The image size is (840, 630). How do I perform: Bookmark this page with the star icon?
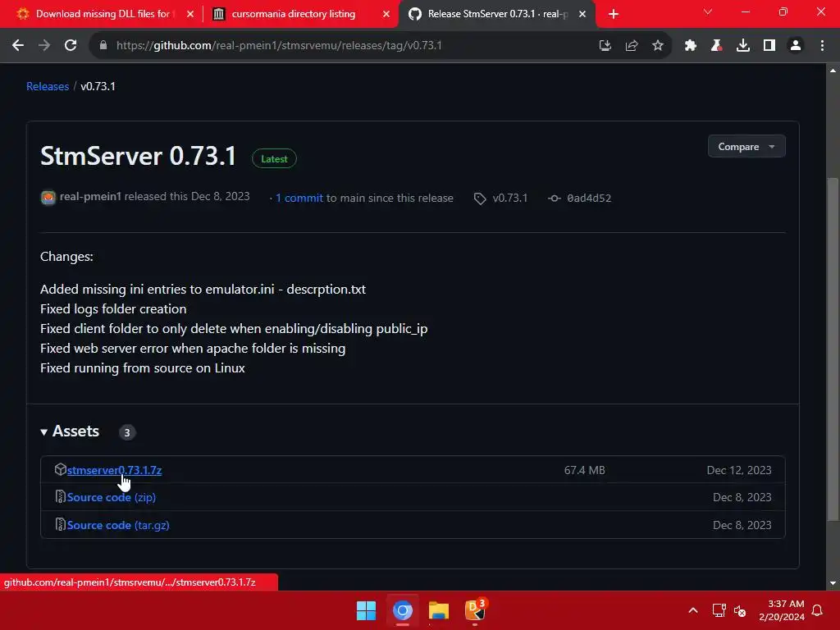(658, 46)
